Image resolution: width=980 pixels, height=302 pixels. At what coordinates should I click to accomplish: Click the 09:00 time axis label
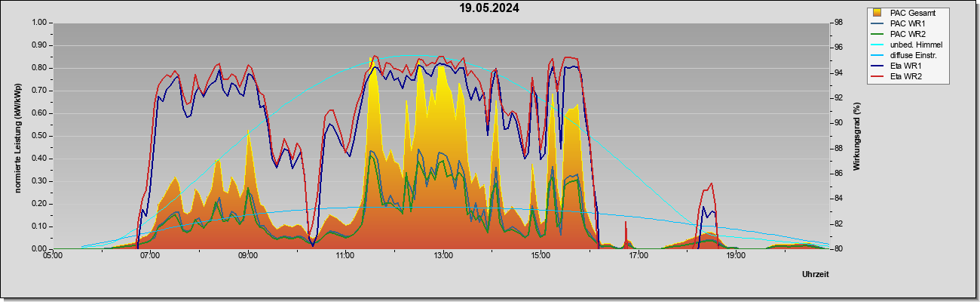(248, 256)
